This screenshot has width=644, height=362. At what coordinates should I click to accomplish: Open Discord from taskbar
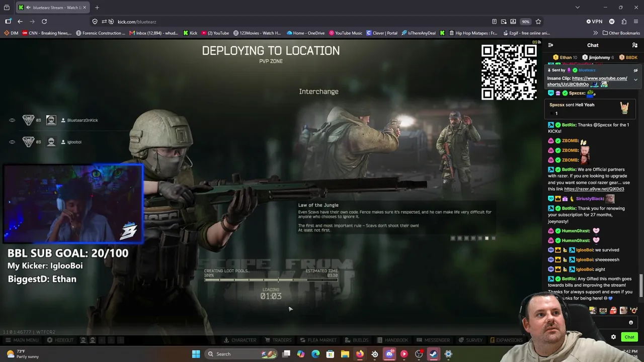[x=389, y=354]
